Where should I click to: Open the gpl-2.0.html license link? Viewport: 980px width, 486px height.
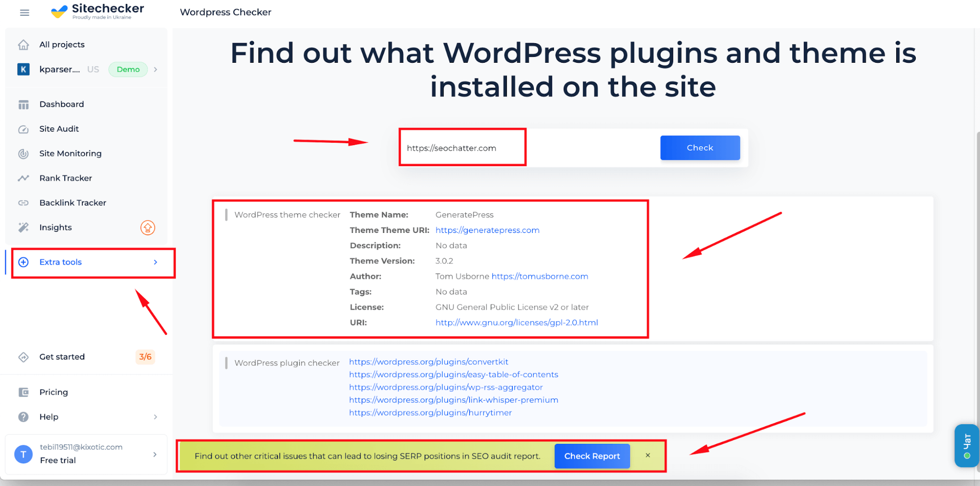pyautogui.click(x=517, y=322)
